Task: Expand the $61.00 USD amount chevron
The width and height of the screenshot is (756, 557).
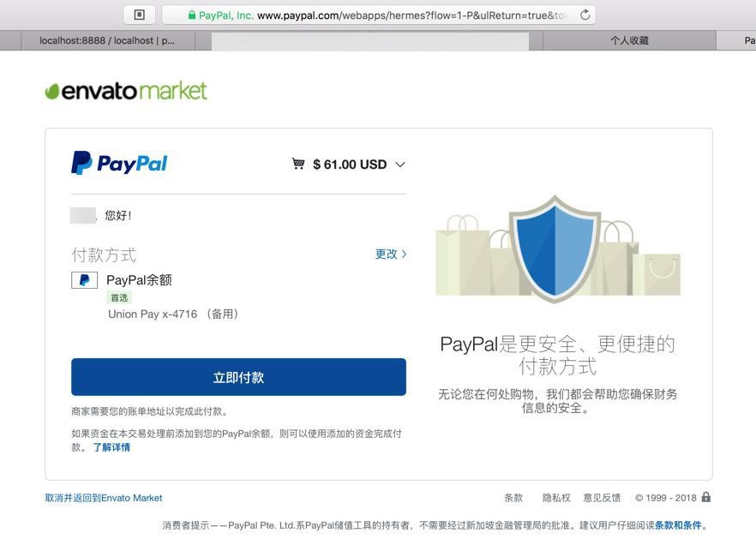Action: 400,165
